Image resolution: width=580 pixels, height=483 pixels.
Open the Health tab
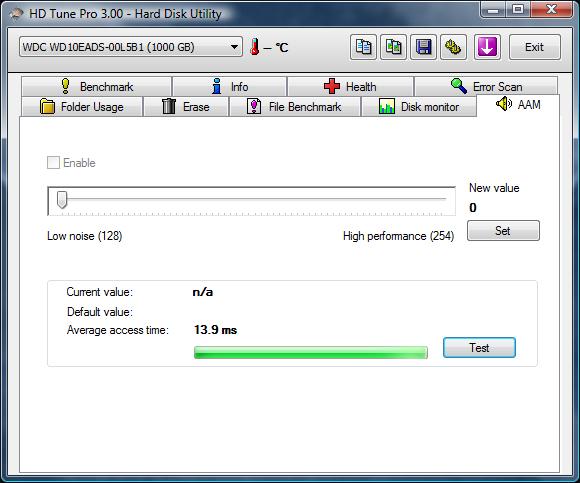coord(350,87)
